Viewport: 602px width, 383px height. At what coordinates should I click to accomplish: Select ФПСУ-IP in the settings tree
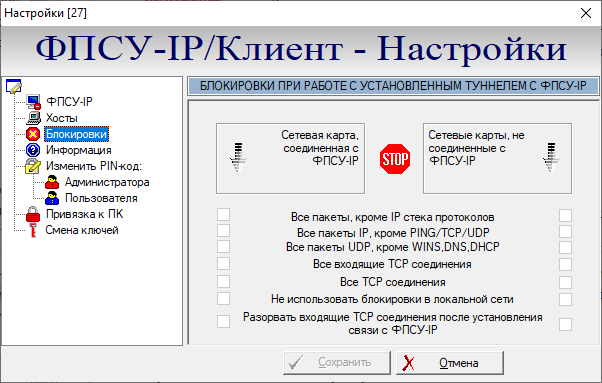click(x=69, y=102)
